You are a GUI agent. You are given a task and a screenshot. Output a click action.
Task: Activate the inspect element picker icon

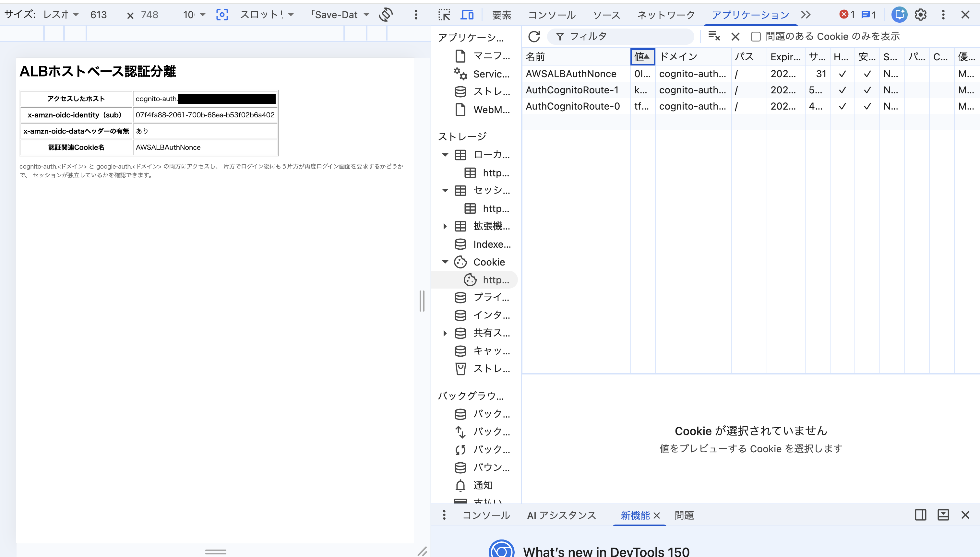pyautogui.click(x=444, y=15)
